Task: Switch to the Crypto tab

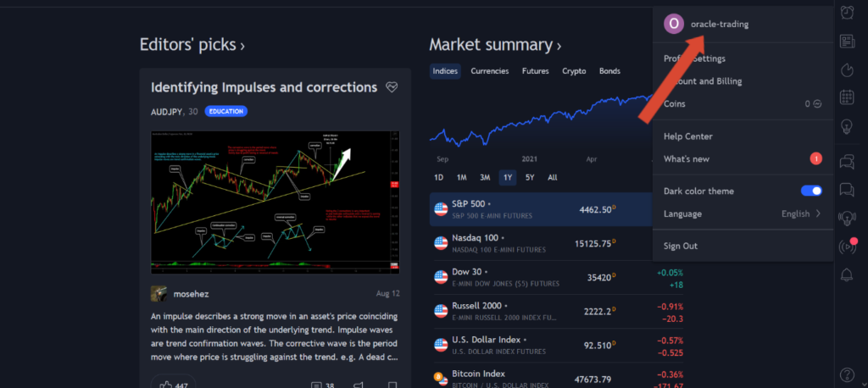Action: [x=574, y=71]
